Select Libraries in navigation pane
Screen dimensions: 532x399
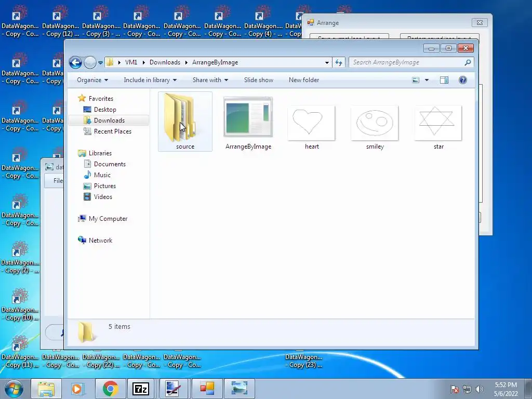click(100, 153)
